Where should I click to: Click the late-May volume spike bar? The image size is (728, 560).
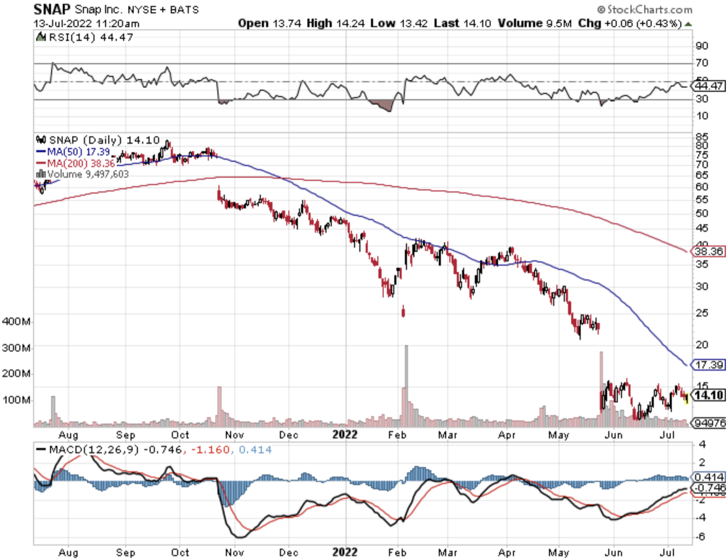(x=601, y=389)
